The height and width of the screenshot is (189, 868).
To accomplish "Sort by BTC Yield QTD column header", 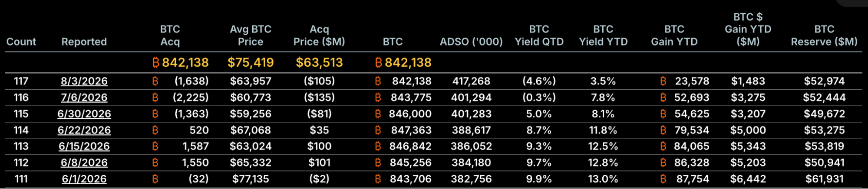I will pyautogui.click(x=539, y=36).
